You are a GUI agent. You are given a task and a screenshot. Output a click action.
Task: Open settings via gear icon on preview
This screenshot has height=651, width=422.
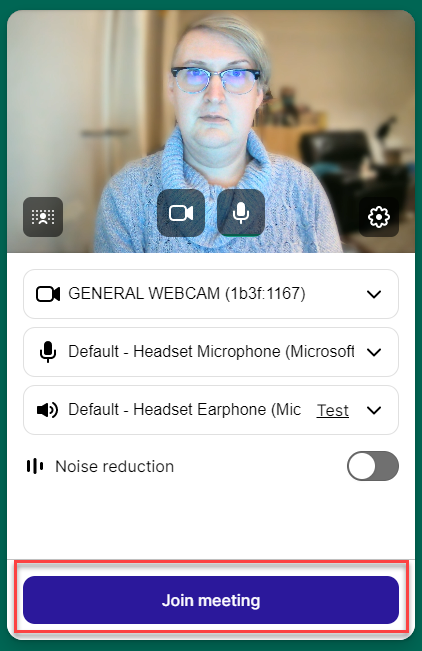[x=379, y=217]
